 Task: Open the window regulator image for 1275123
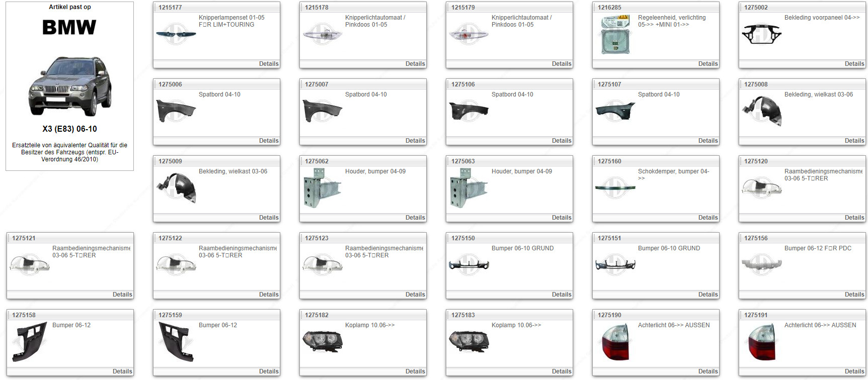tap(322, 265)
